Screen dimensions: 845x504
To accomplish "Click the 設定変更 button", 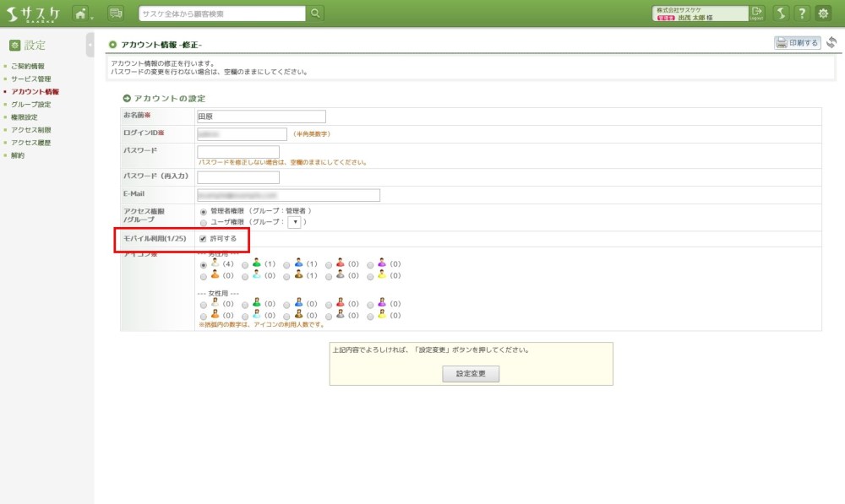I will 471,374.
